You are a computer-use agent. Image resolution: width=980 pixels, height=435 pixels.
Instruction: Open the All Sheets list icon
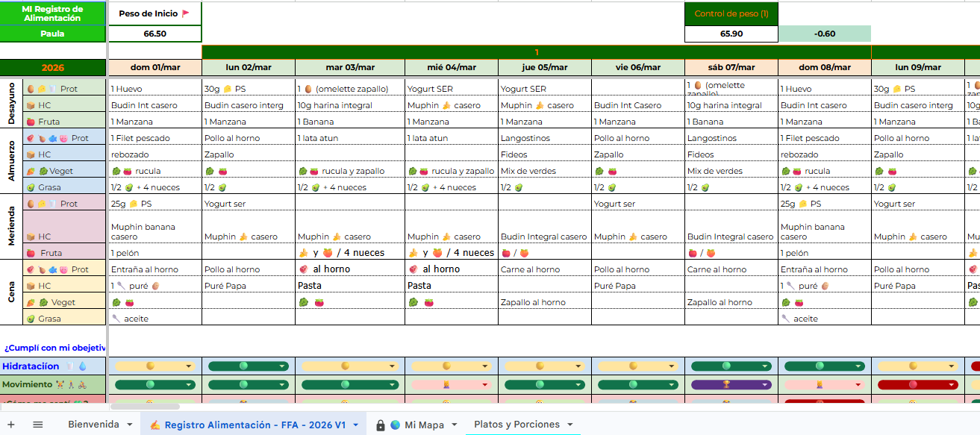(38, 425)
